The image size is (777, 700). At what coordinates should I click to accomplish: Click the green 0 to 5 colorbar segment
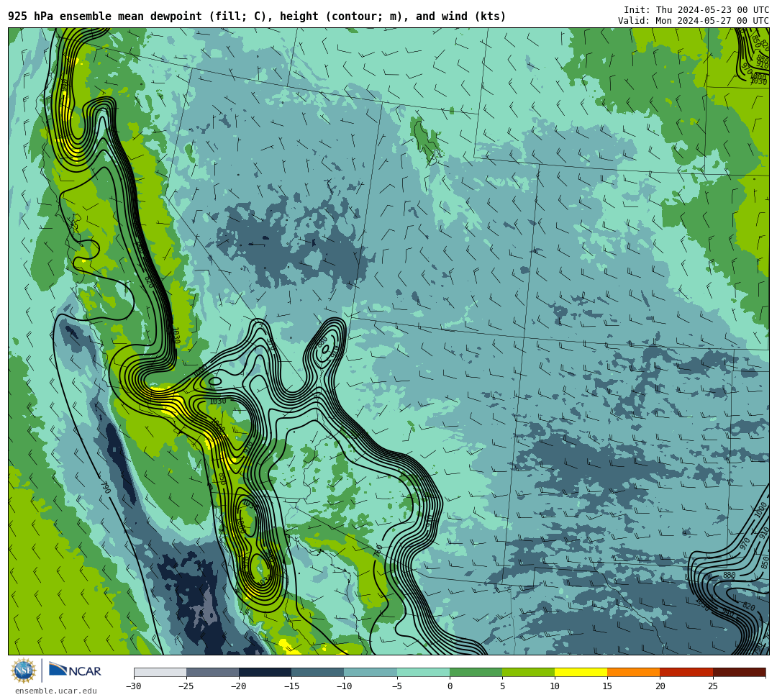(476, 672)
